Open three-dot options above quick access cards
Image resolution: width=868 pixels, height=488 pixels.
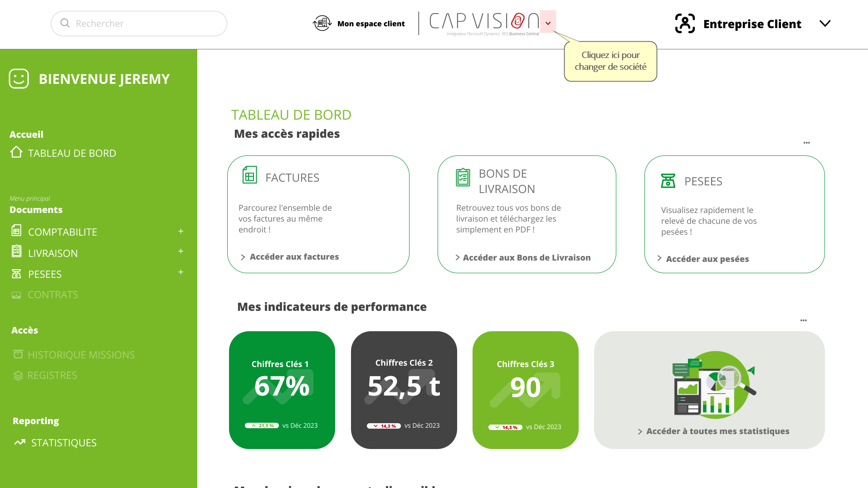coord(807,143)
